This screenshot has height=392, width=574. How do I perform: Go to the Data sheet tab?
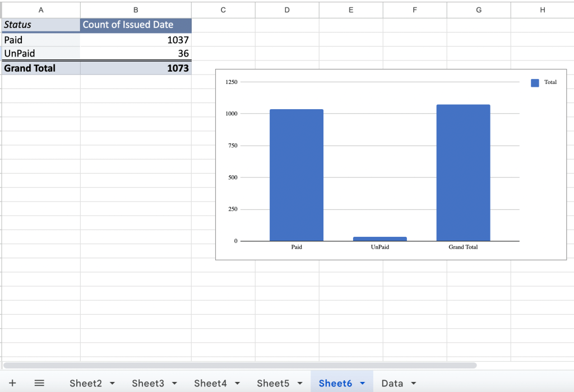pyautogui.click(x=392, y=383)
